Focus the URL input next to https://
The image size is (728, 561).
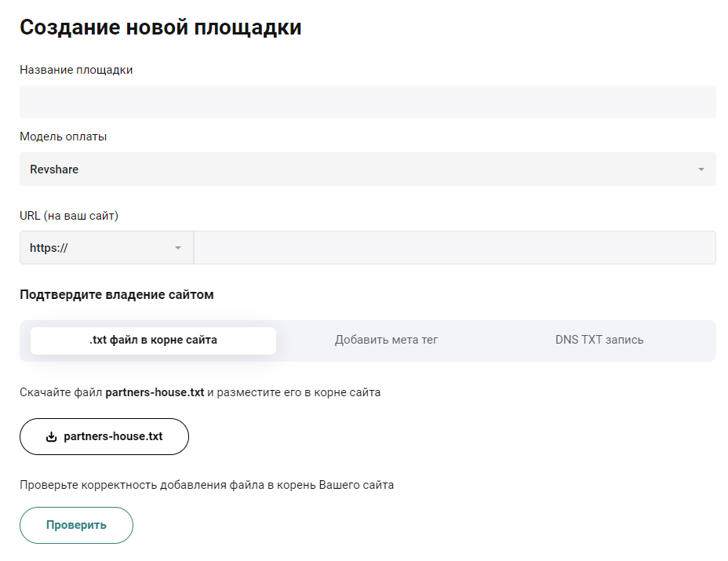click(x=455, y=247)
